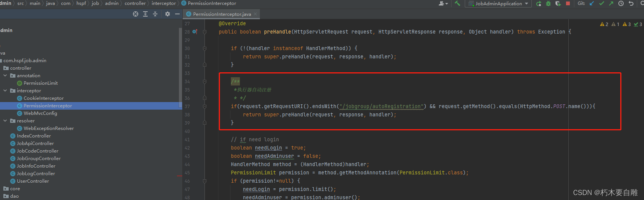Click @Override annotation on line 27
The height and width of the screenshot is (200, 644).
click(232, 23)
